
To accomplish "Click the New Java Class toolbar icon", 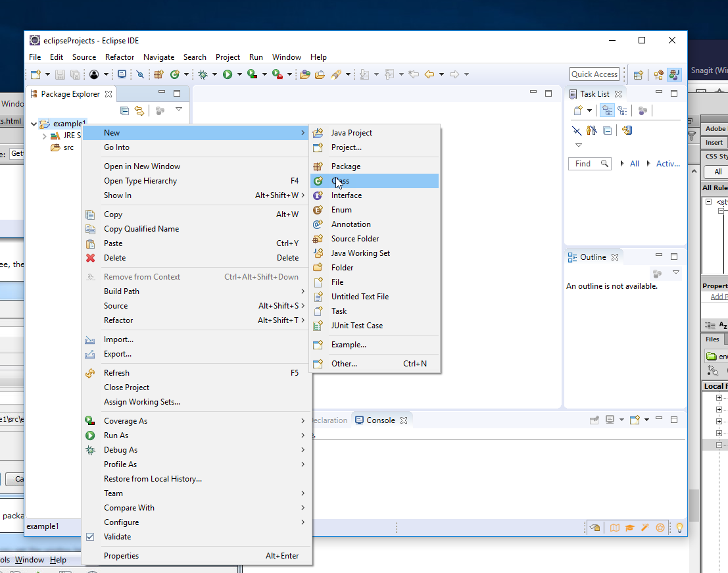I will coord(174,74).
